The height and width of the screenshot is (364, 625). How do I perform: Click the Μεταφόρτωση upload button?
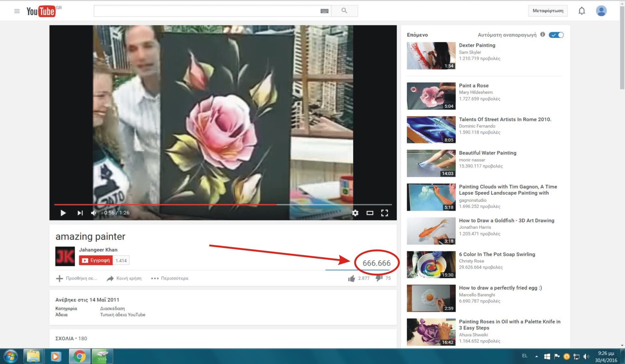pyautogui.click(x=548, y=11)
